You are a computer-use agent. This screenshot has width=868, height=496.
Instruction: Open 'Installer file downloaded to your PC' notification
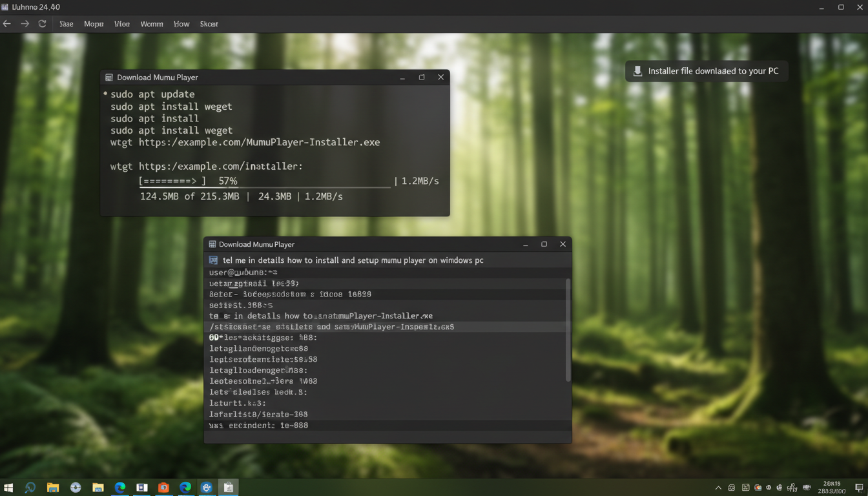coord(707,71)
